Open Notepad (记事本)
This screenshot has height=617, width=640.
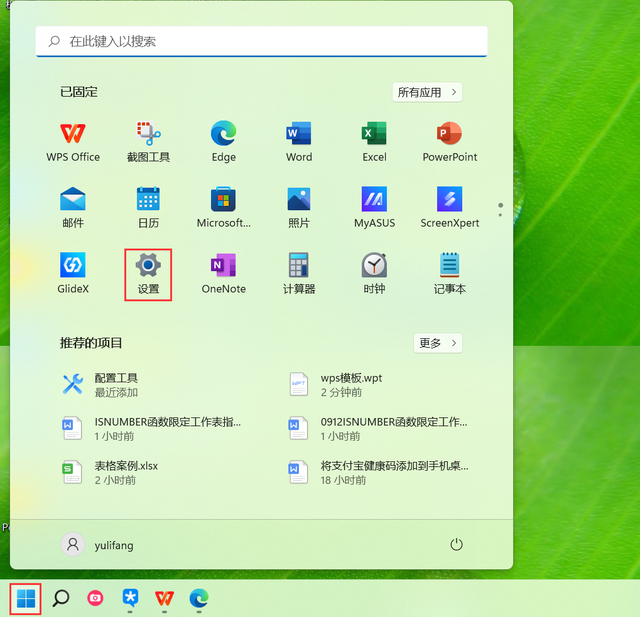point(449,274)
